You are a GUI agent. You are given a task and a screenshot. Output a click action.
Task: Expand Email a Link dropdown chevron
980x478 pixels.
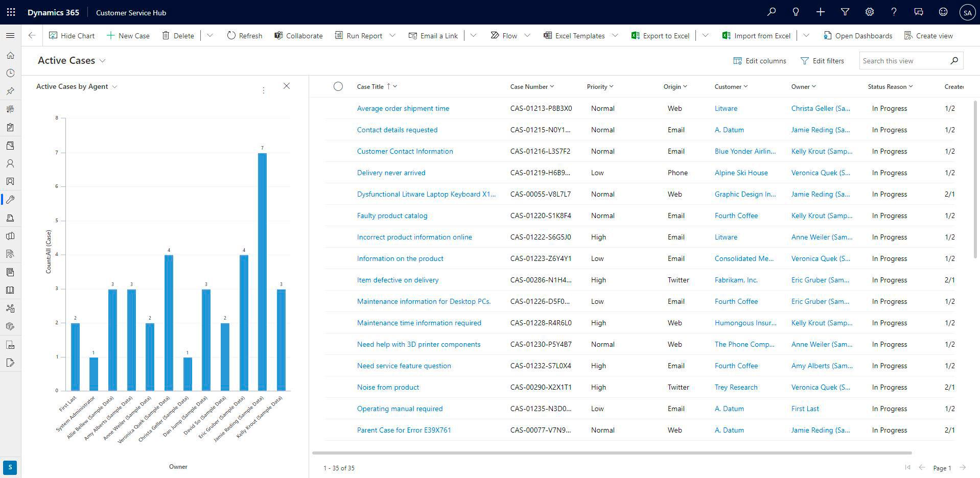(473, 35)
